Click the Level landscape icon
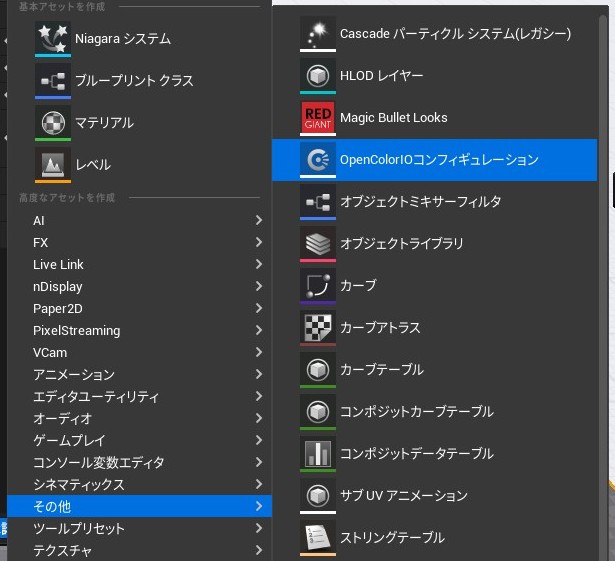This screenshot has height=561, width=615. [53, 164]
